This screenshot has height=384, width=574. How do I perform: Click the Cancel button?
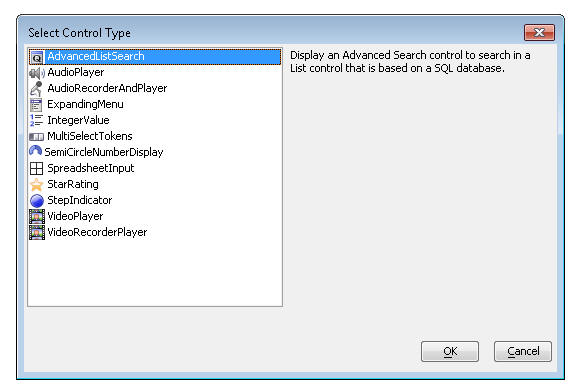click(x=522, y=351)
